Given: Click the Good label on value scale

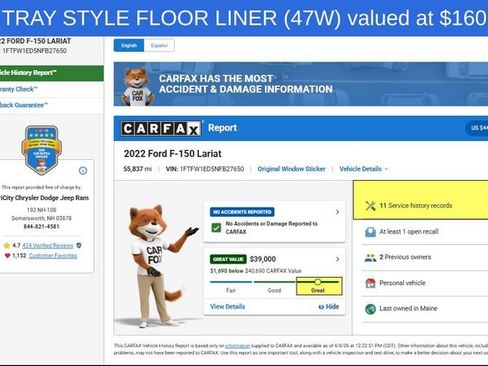Looking at the screenshot, I should pyautogui.click(x=274, y=290).
